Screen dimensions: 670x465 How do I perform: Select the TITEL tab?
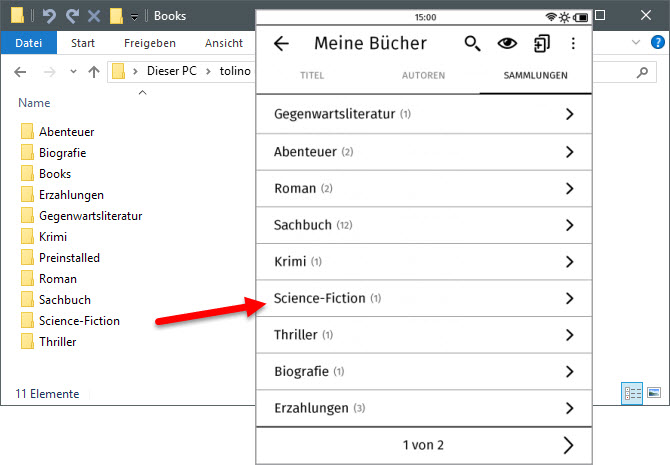(312, 76)
